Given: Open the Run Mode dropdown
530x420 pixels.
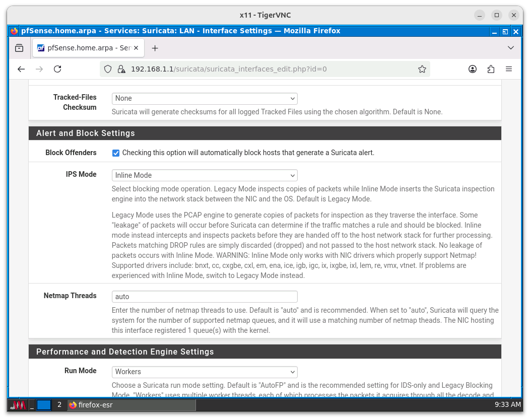Looking at the screenshot, I should point(205,372).
